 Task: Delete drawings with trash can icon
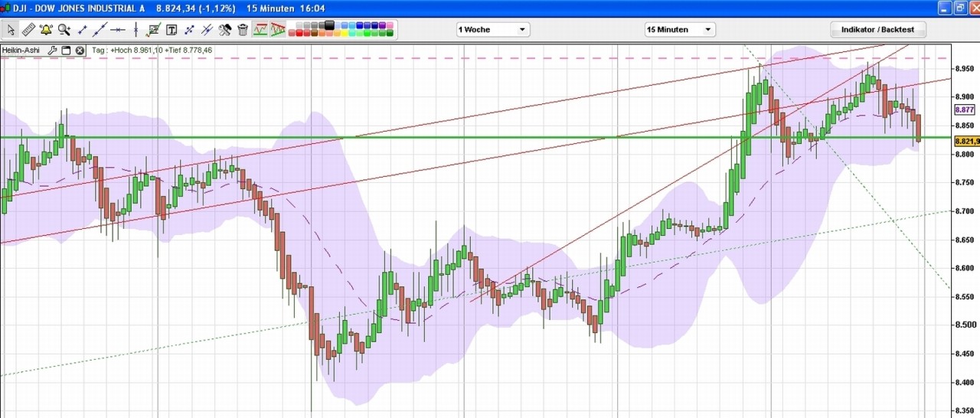(x=242, y=30)
